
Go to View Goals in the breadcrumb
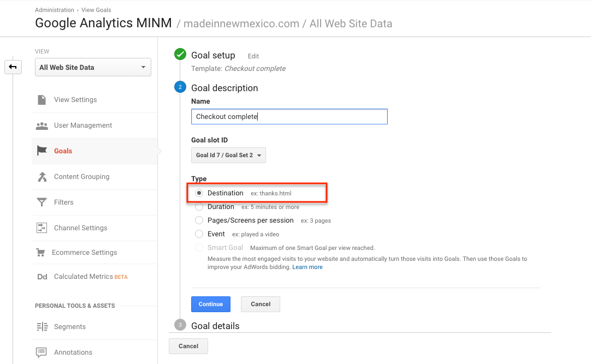(x=96, y=9)
